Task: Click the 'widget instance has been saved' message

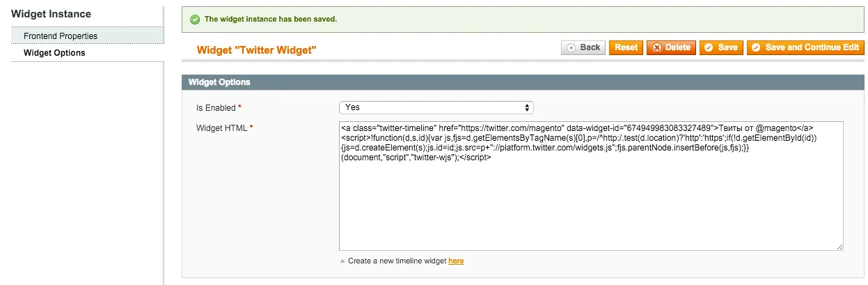Action: (271, 20)
